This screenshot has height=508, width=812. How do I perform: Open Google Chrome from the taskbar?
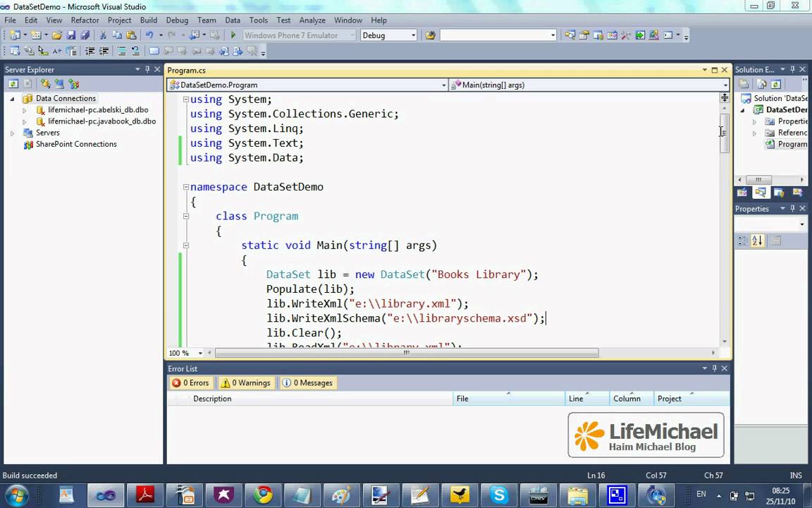(263, 495)
